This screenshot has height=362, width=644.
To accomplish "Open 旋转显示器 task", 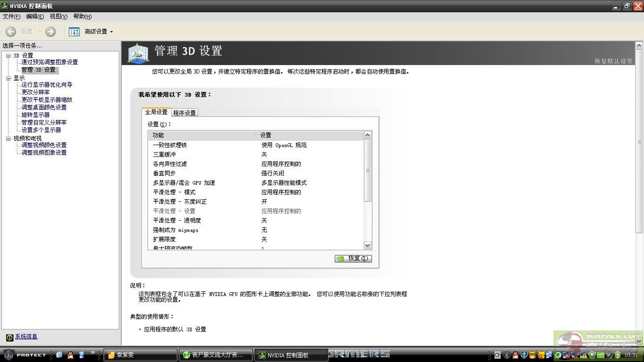I will (35, 115).
